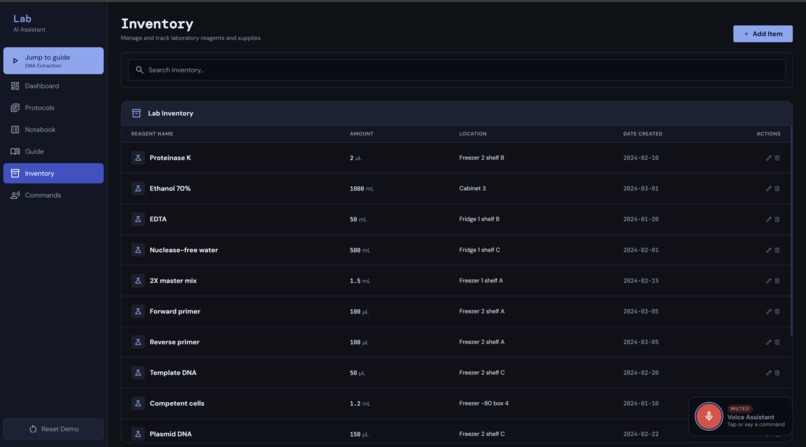Click the edit pencil for Proteinase K

[x=768, y=158]
